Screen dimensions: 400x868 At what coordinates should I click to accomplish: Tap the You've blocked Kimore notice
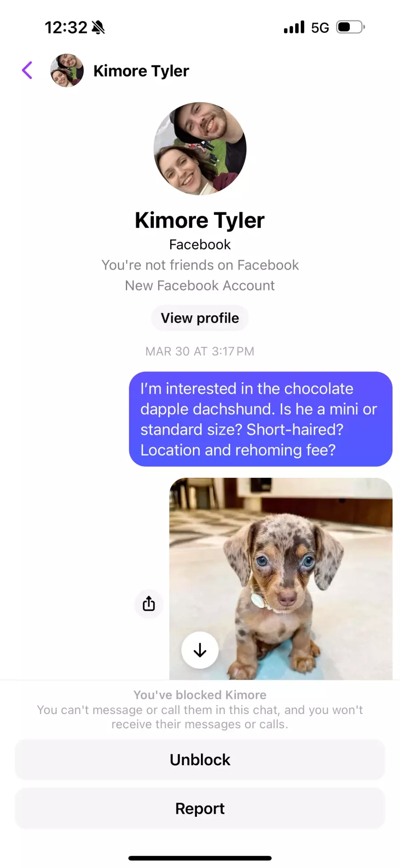click(200, 695)
